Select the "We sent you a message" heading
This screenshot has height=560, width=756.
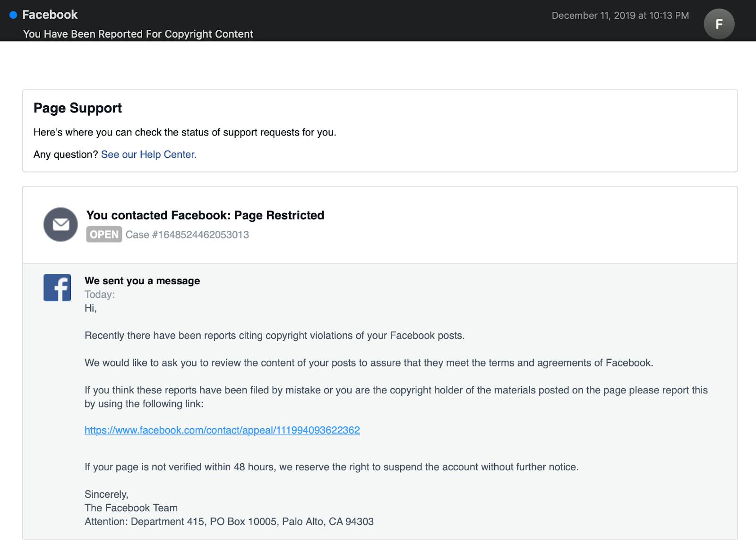(142, 280)
